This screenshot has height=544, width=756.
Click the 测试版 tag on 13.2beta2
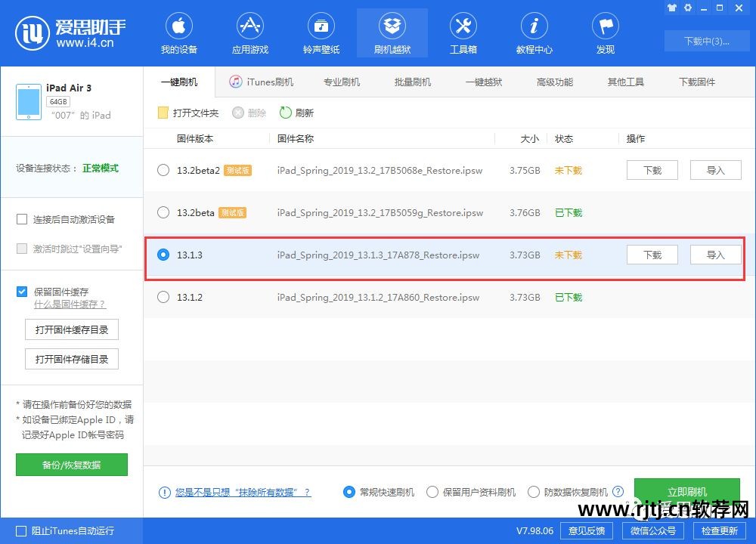(x=237, y=170)
